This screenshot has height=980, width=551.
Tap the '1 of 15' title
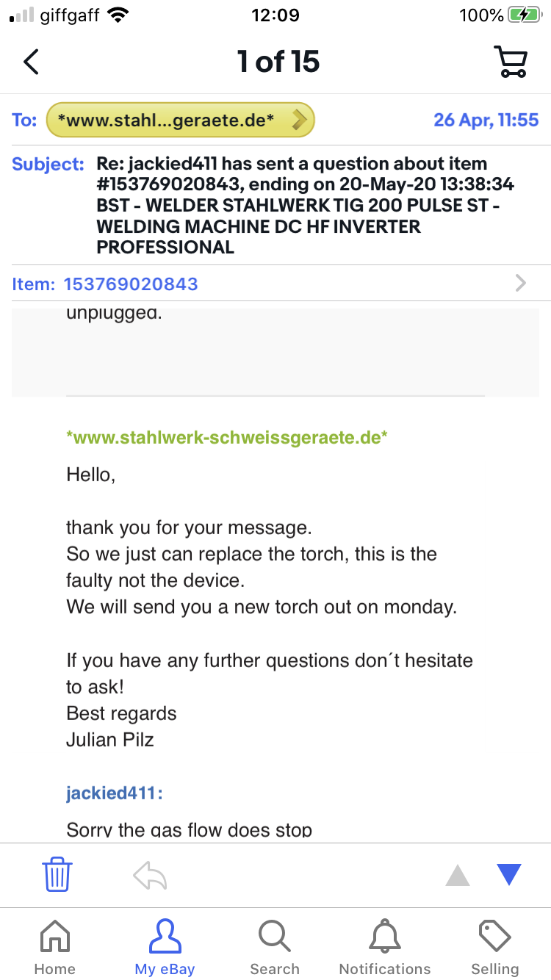coord(278,62)
